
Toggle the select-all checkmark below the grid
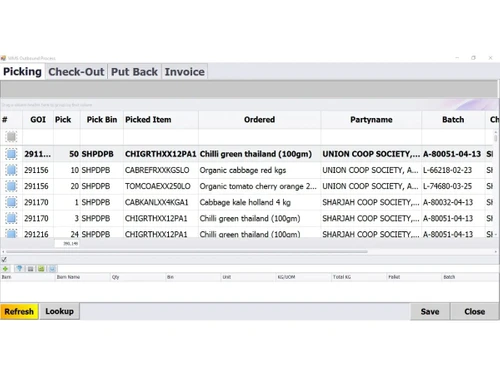[x=4, y=259]
